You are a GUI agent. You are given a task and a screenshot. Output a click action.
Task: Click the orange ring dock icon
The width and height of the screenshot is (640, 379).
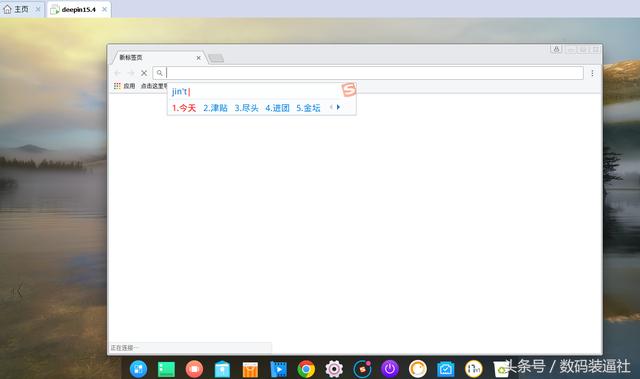click(418, 369)
